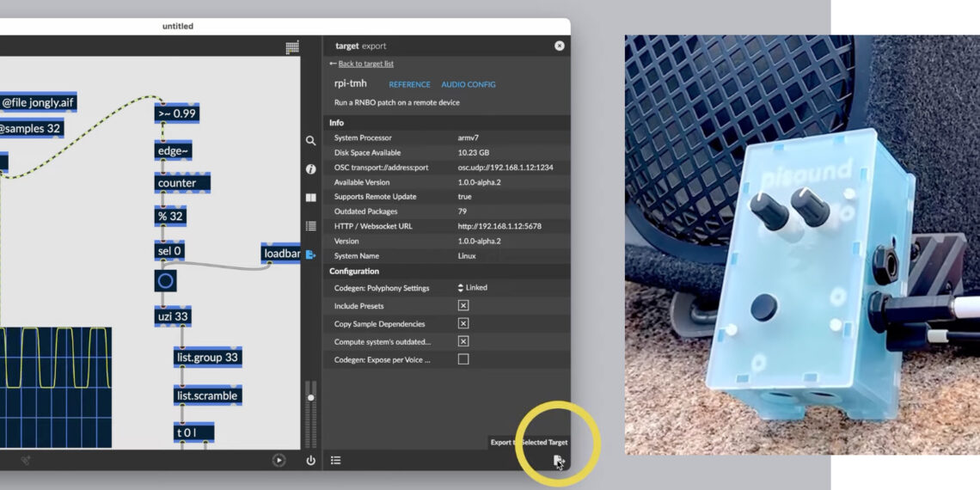Uncheck the Include Presets checkbox

463,306
